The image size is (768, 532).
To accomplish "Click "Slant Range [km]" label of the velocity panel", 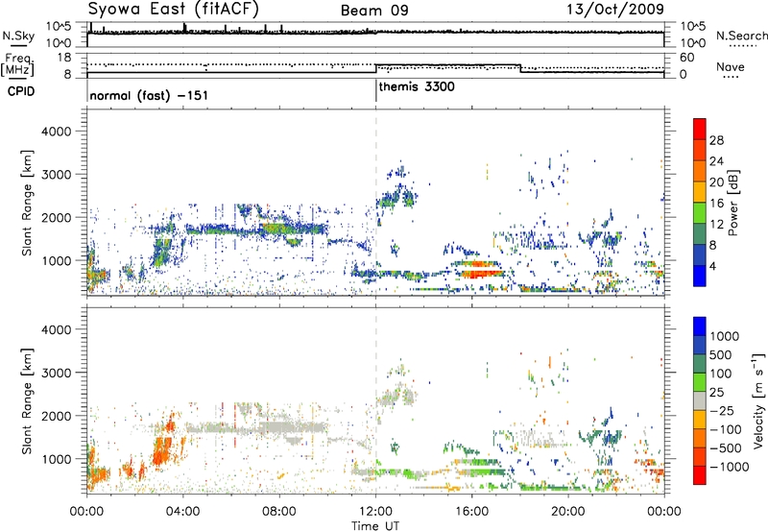I will (27, 400).
